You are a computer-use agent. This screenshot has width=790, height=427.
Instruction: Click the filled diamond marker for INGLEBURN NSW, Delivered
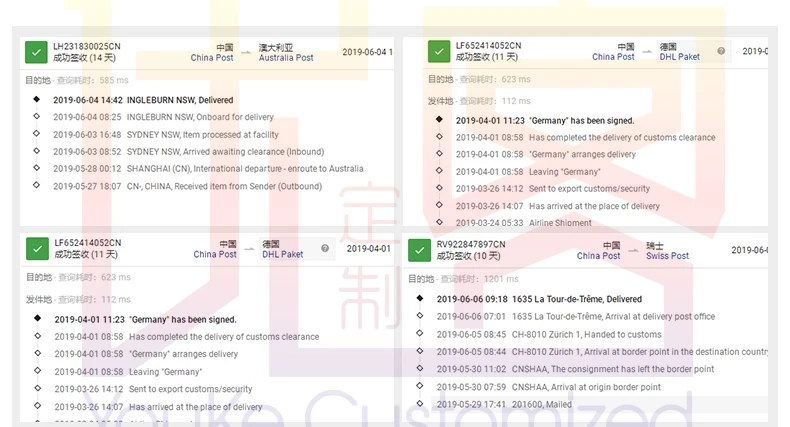pos(36,99)
